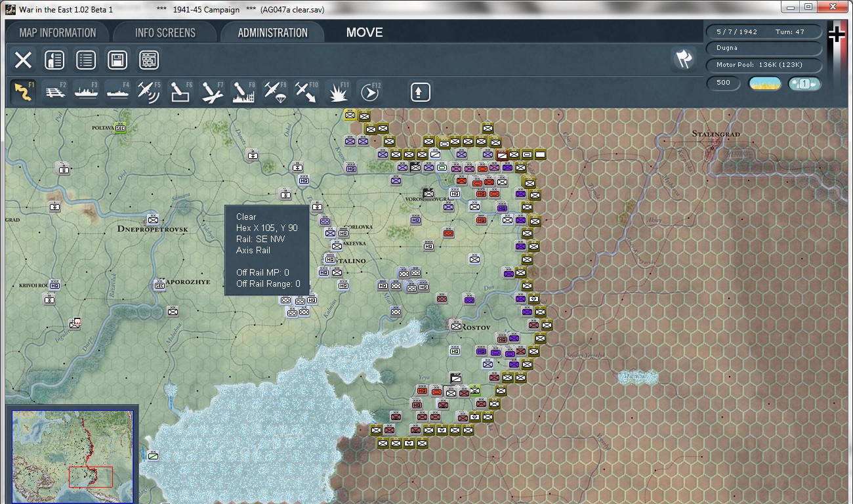Select the black unit counter above Voroshilovgrad
The width and height of the screenshot is (853, 504).
(x=428, y=192)
